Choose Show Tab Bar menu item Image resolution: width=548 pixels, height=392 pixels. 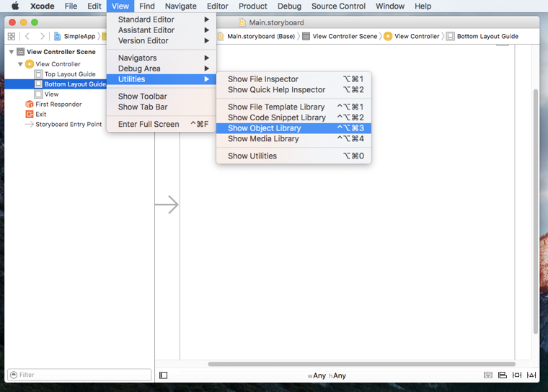coord(162,107)
